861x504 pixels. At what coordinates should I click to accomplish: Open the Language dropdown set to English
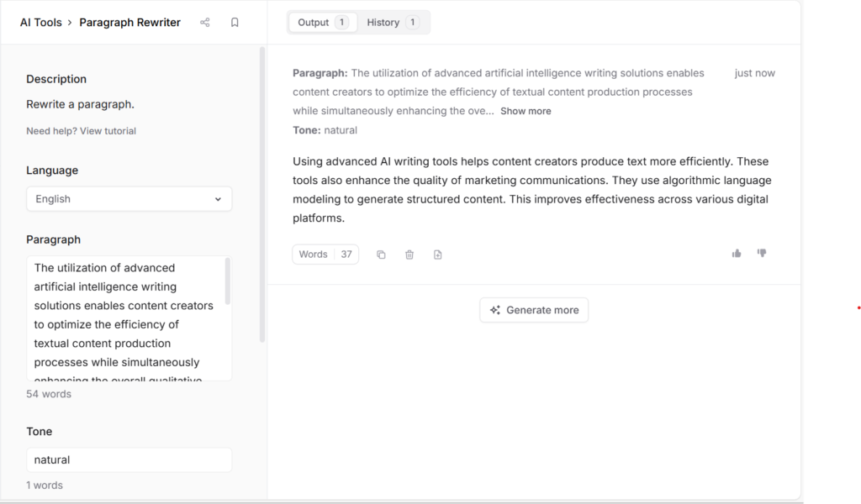click(129, 199)
